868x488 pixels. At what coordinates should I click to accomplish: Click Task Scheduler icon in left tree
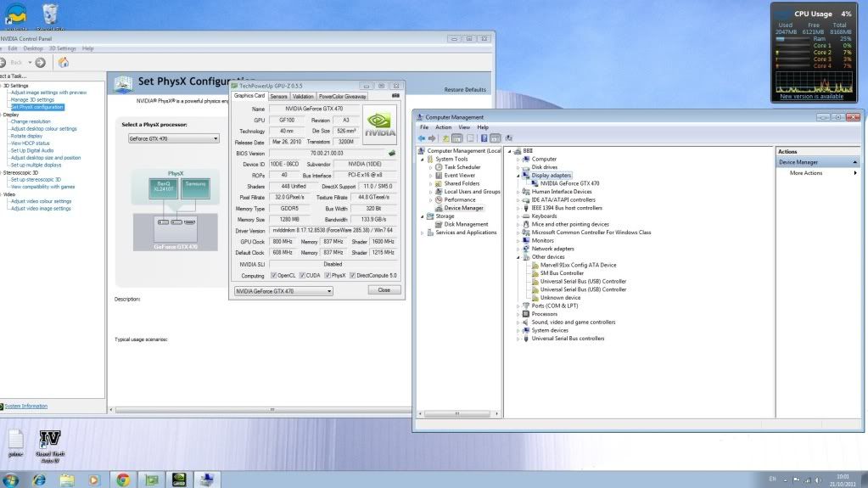pyautogui.click(x=439, y=166)
